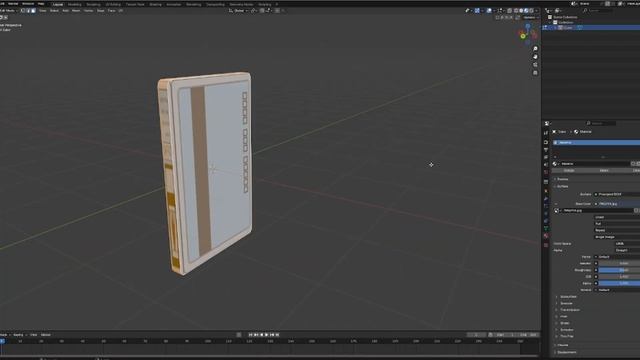Click the viewport zoom gizmo icon
Image resolution: width=640 pixels, height=360 pixels.
(535, 49)
